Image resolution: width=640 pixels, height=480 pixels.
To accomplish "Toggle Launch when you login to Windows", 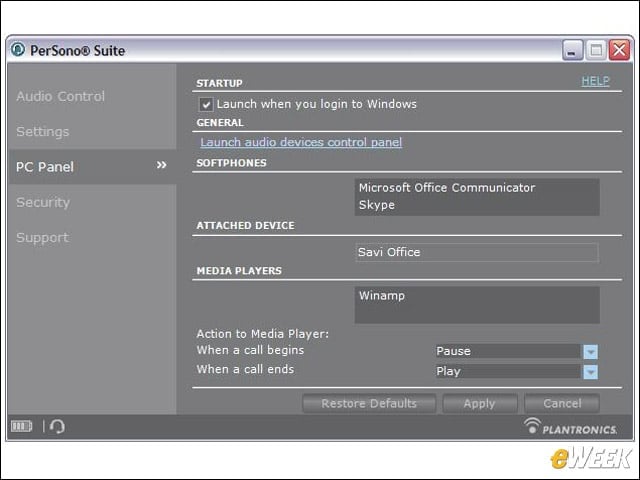I will (206, 104).
